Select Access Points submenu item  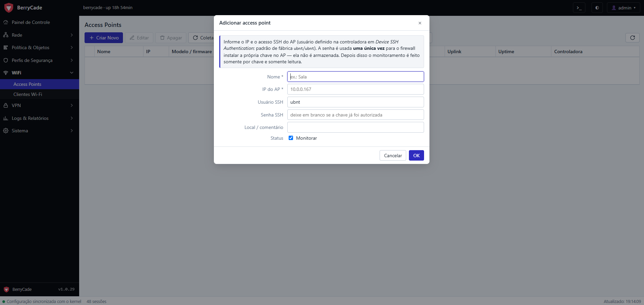(39, 84)
